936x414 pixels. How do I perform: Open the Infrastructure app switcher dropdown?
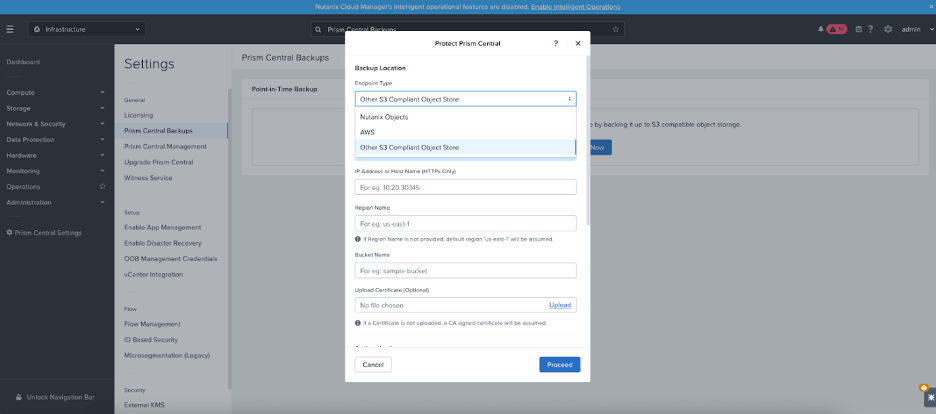pyautogui.click(x=87, y=29)
